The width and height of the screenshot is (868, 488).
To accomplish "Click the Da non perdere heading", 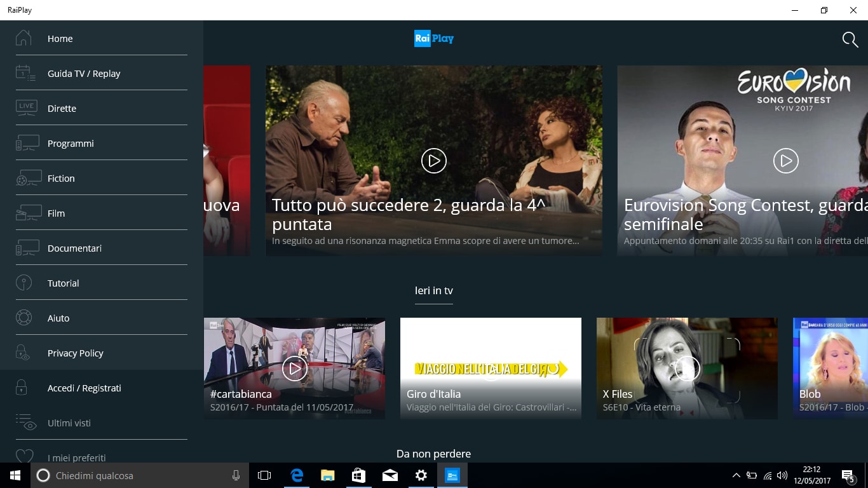I will click(433, 454).
